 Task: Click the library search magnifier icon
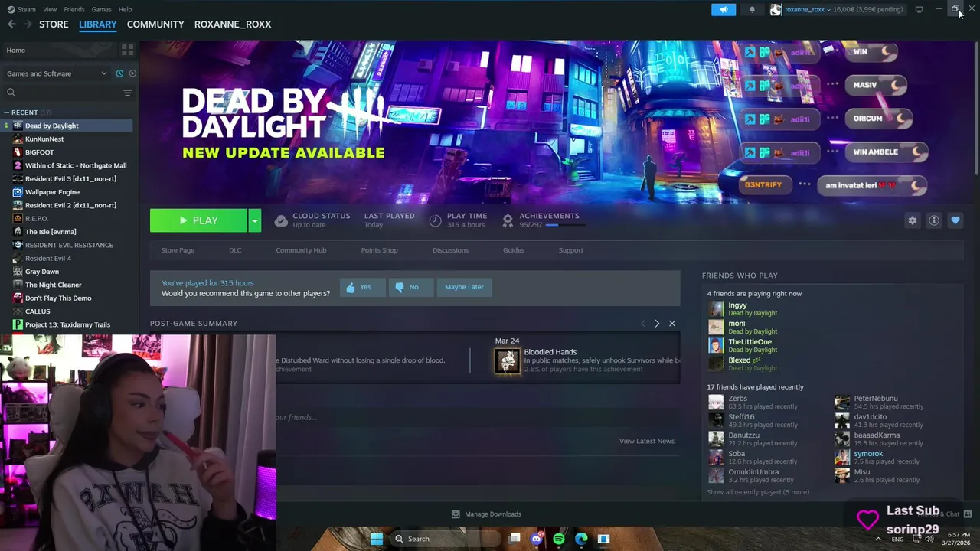pyautogui.click(x=11, y=93)
